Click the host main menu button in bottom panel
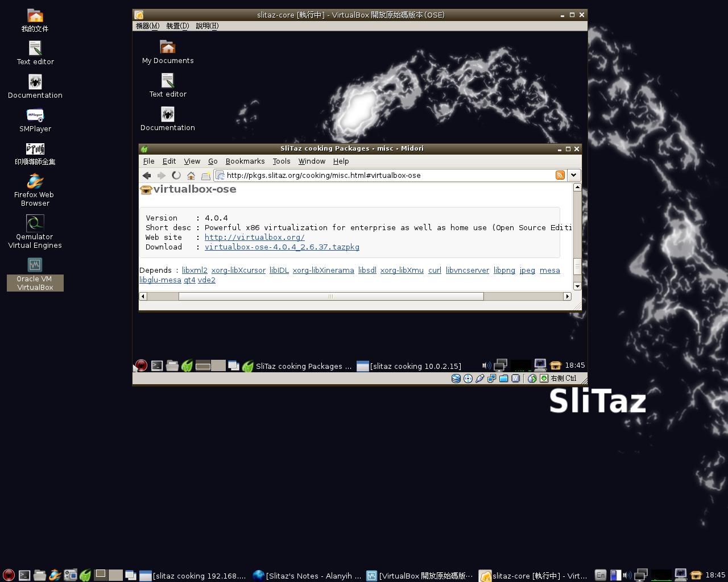 [x=9, y=576]
